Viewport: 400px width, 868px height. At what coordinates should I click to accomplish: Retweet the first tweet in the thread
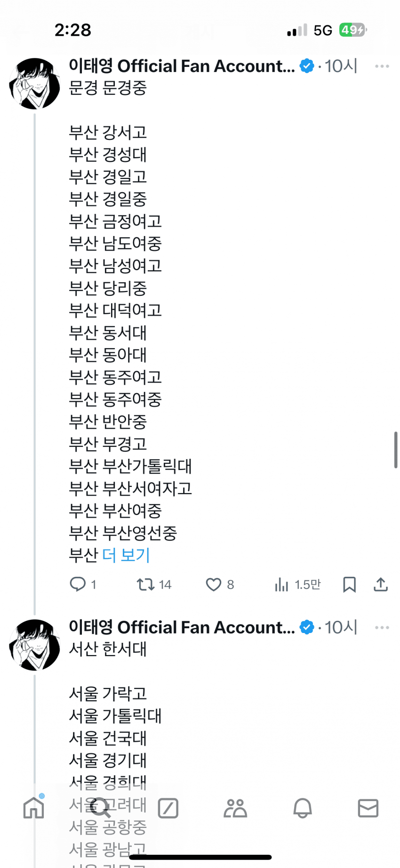click(x=146, y=584)
